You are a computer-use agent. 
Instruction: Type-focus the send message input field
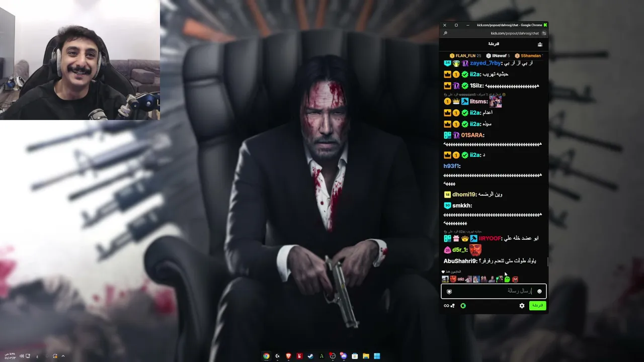pyautogui.click(x=494, y=292)
